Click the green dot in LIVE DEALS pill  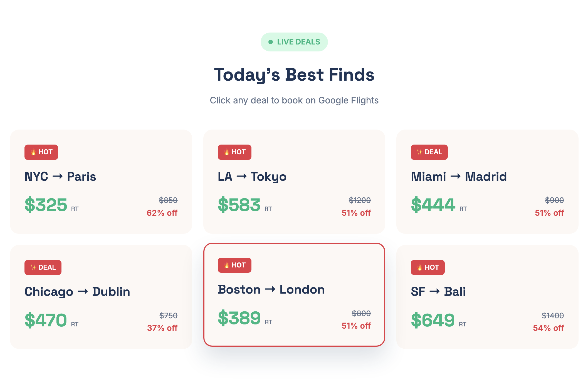click(x=270, y=42)
